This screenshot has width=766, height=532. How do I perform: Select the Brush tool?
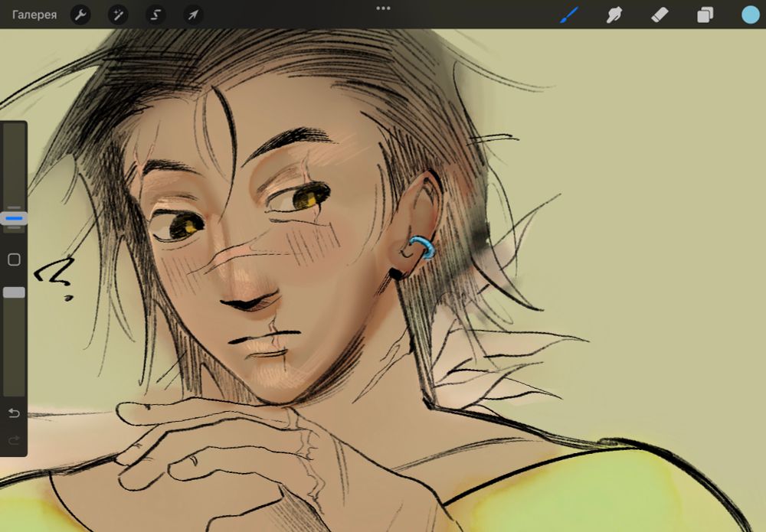(569, 15)
